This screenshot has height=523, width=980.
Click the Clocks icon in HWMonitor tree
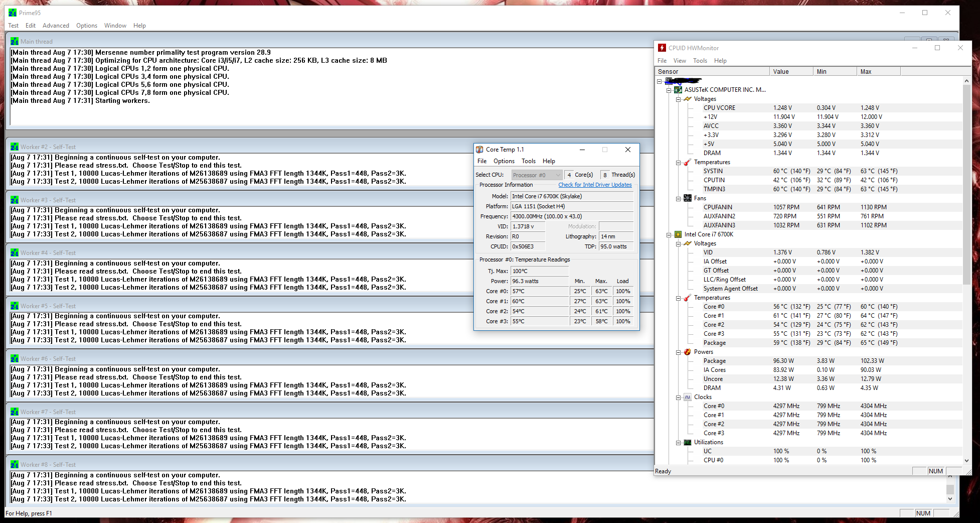click(688, 397)
